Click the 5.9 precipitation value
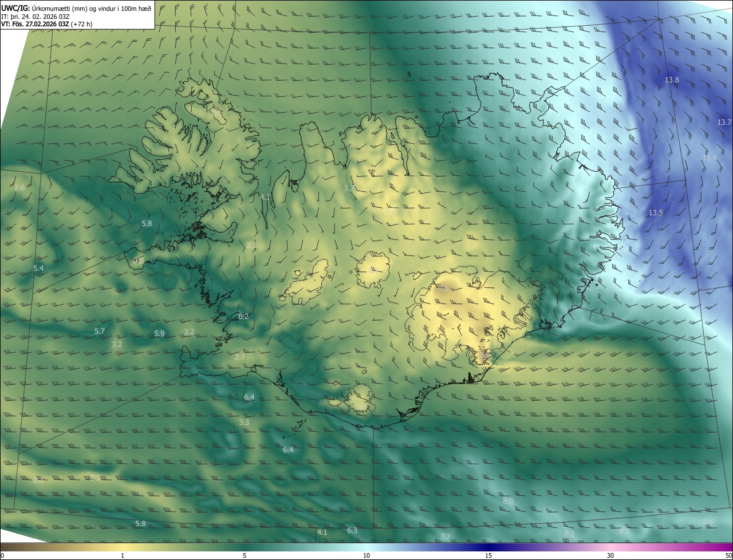This screenshot has width=733, height=560. pyautogui.click(x=159, y=334)
